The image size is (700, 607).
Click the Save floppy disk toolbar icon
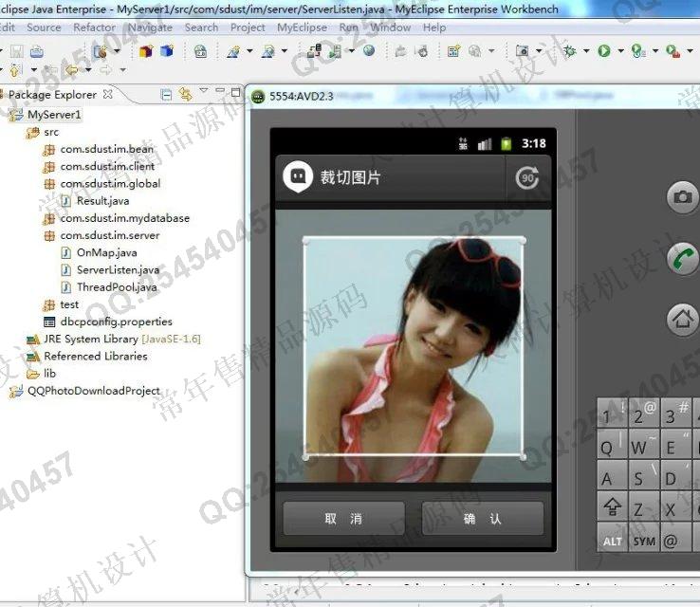(17, 51)
